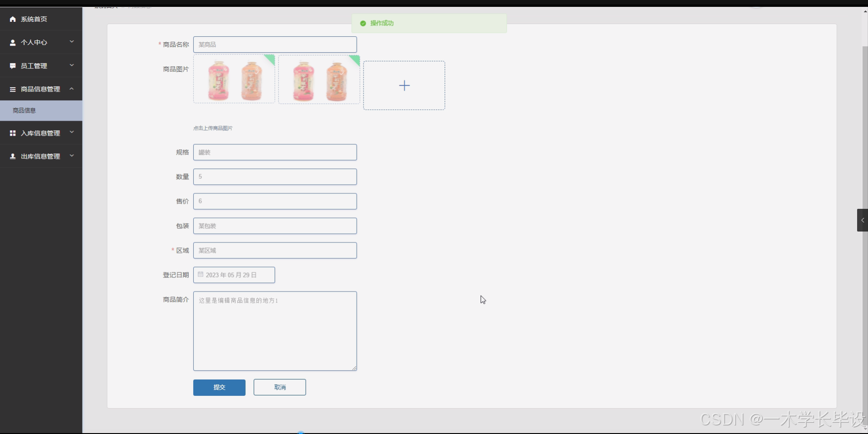
Task: Expand the 个人中心 menu chevron
Action: point(72,41)
